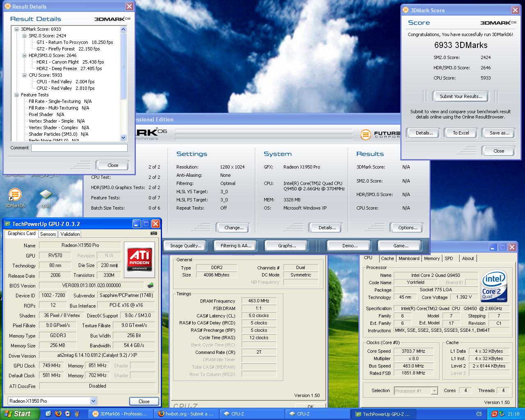Click the Start button
525x420 pixels.
click(x=20, y=414)
